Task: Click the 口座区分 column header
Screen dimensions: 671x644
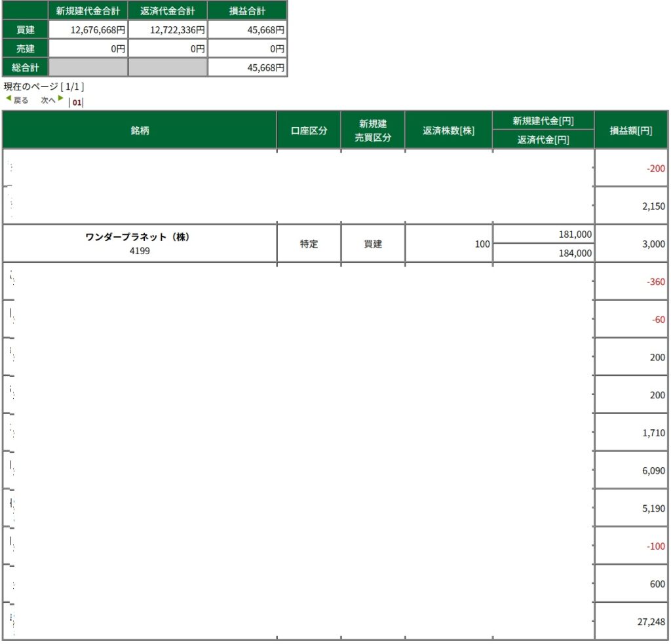Action: click(x=309, y=130)
